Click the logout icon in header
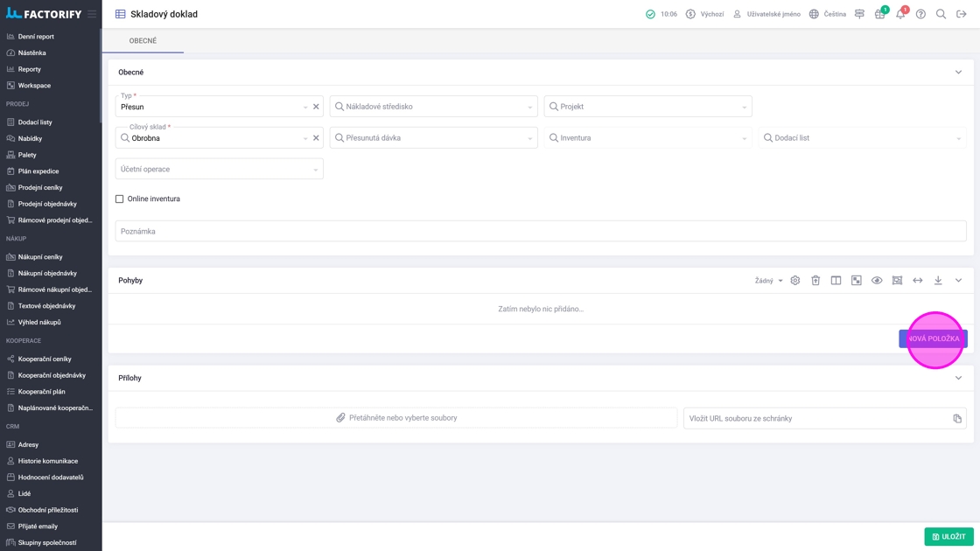 pos(962,14)
